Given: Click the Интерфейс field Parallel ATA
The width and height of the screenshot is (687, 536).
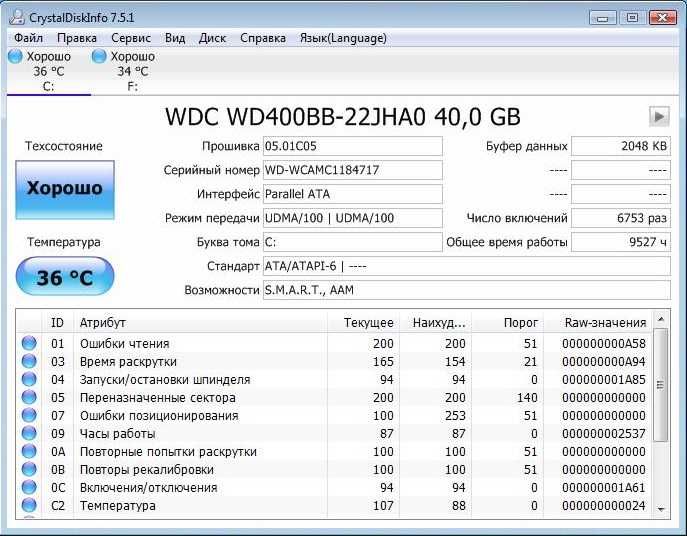Looking at the screenshot, I should (352, 194).
